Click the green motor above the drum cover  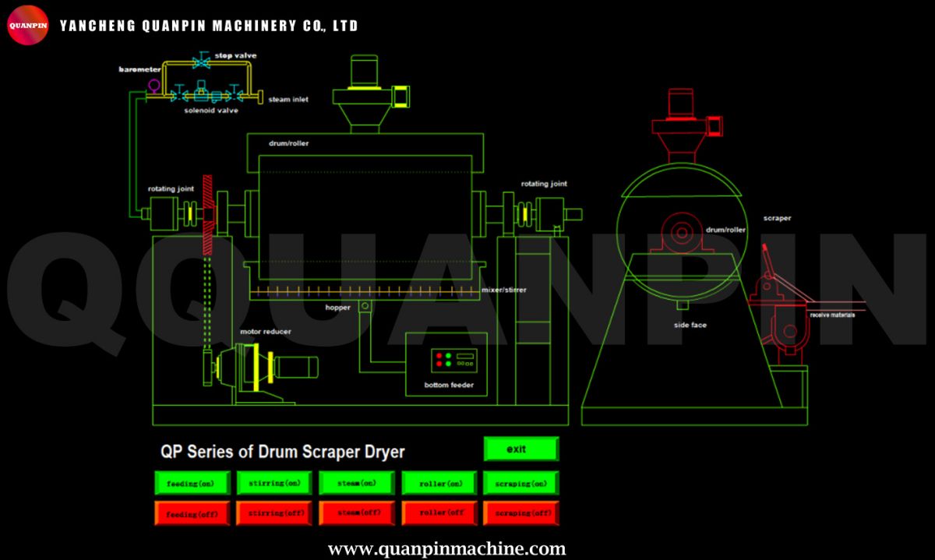(x=363, y=72)
